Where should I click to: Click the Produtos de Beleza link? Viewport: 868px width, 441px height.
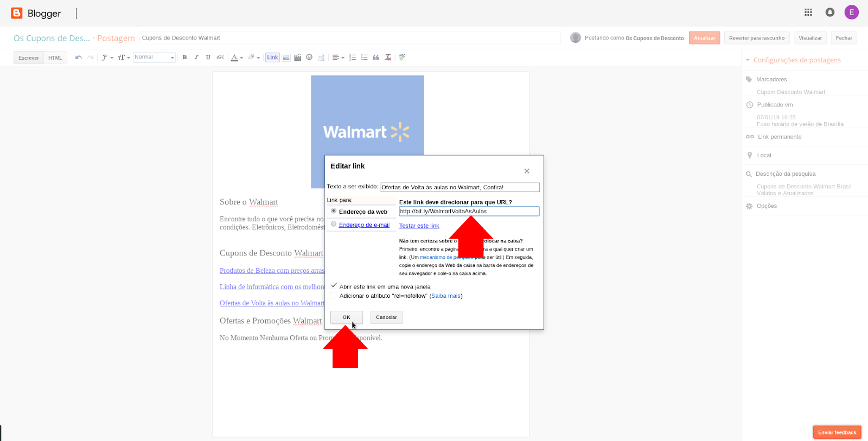click(x=272, y=271)
